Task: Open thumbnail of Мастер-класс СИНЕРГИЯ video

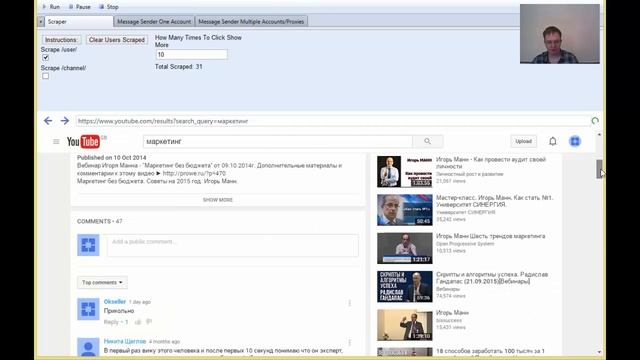Action: (404, 210)
